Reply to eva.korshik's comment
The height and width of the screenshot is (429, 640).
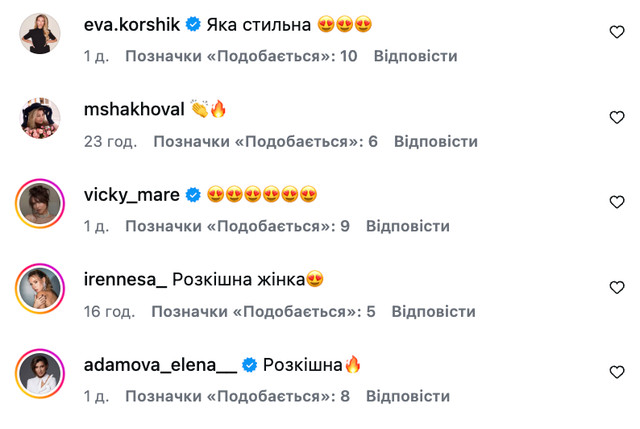pyautogui.click(x=415, y=56)
